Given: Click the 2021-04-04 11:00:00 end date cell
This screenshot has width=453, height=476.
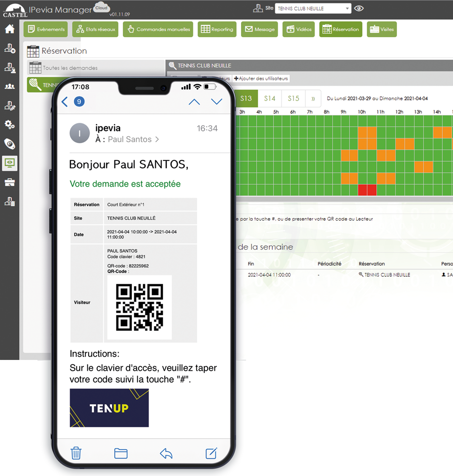Looking at the screenshot, I should (x=269, y=275).
